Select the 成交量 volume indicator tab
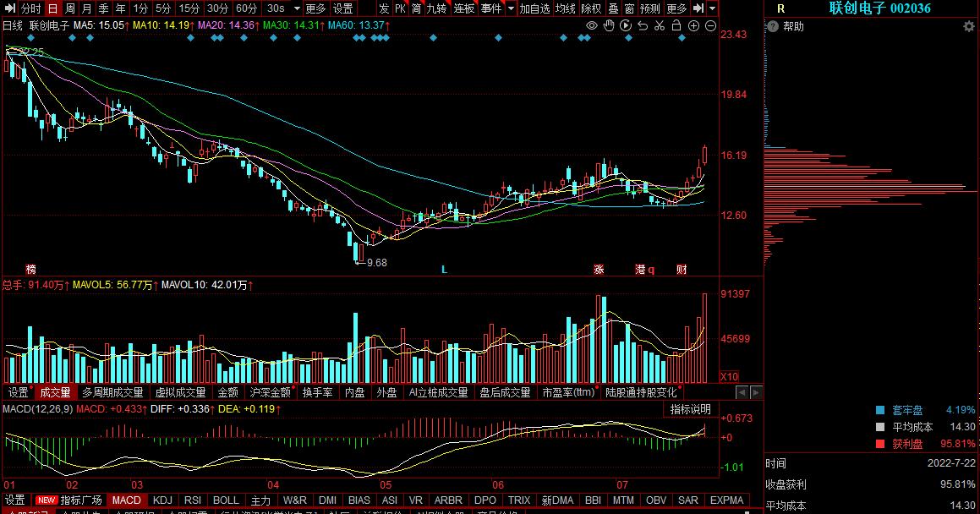Viewport: 980px width, 514px height. pyautogui.click(x=56, y=392)
